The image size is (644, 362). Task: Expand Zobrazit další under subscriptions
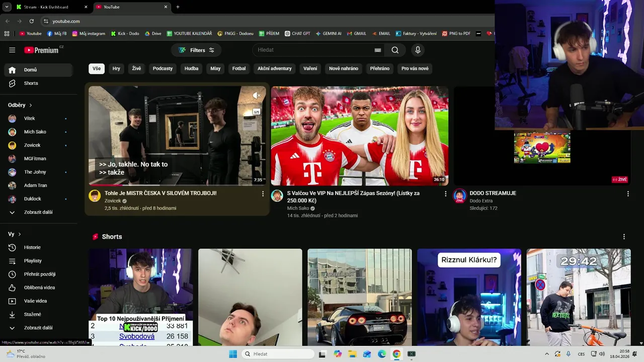coord(39,212)
